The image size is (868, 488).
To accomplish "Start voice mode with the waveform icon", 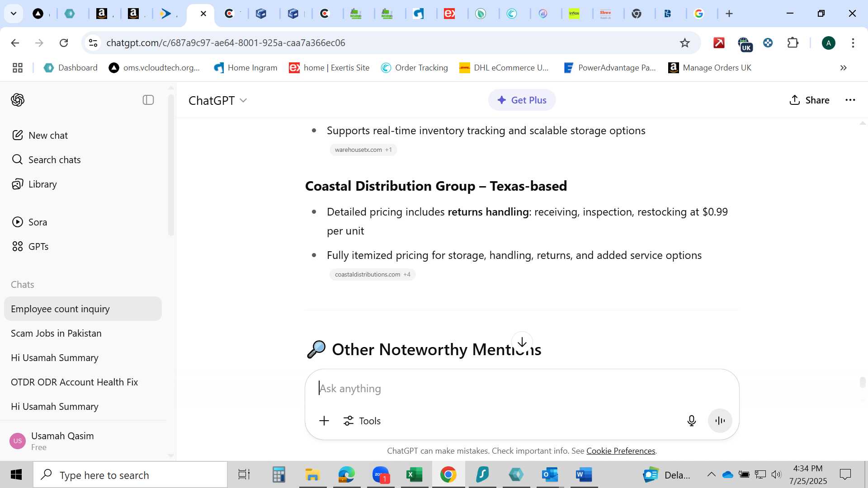I will pos(720,421).
